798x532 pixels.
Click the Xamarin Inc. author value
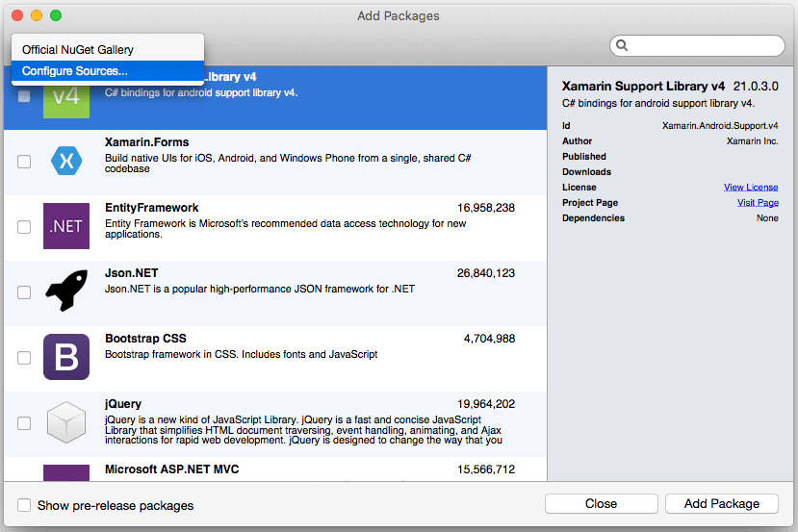click(x=752, y=140)
